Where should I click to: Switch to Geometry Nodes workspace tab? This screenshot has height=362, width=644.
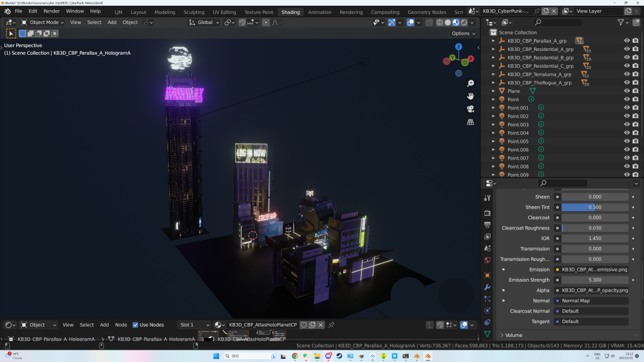click(427, 12)
